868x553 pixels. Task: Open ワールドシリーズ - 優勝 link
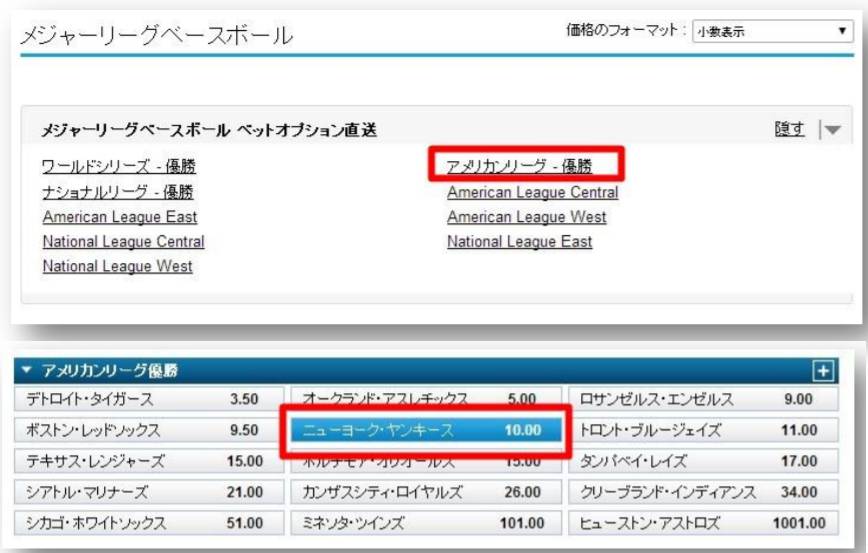119,166
